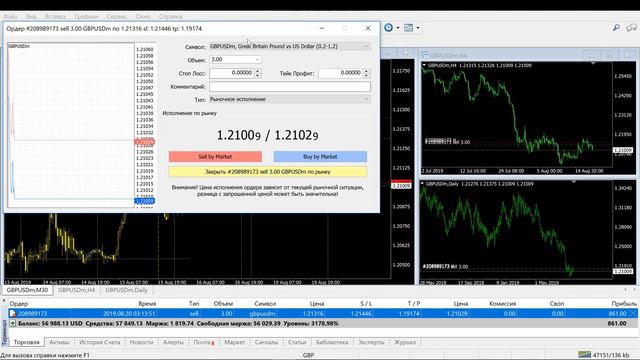Open the Вставка menu

55,16
